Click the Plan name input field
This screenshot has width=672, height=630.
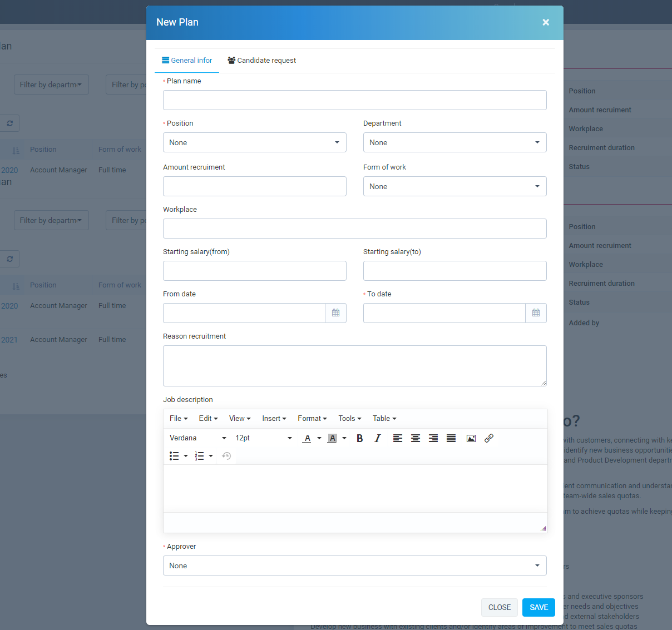pos(354,100)
